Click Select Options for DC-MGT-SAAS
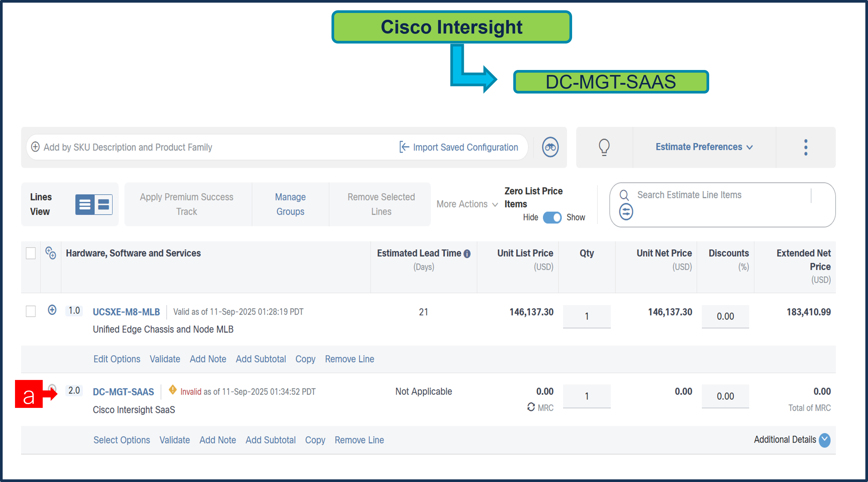The image size is (868, 482). (x=122, y=440)
